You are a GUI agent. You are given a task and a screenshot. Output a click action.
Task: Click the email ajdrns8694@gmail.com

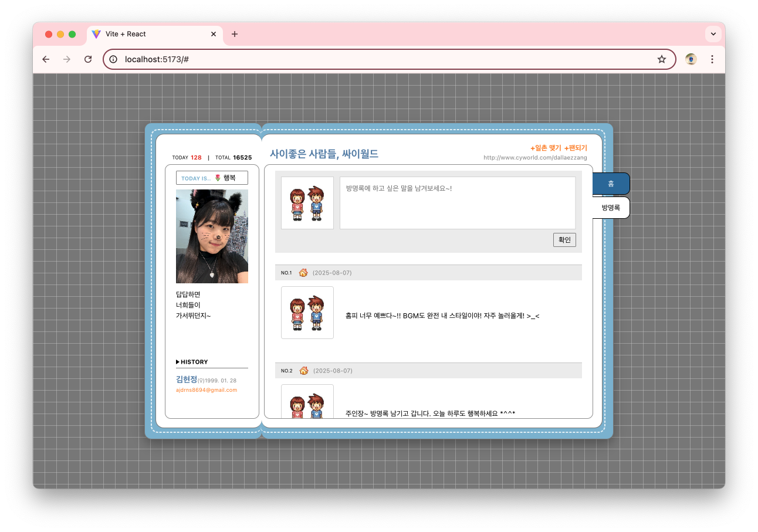207,390
